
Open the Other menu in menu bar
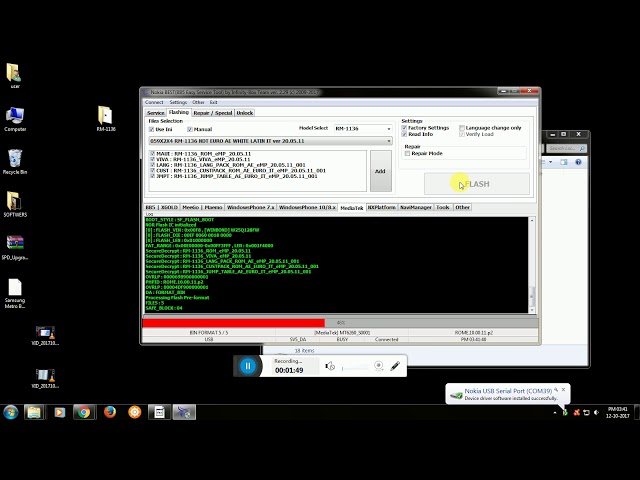pos(198,102)
